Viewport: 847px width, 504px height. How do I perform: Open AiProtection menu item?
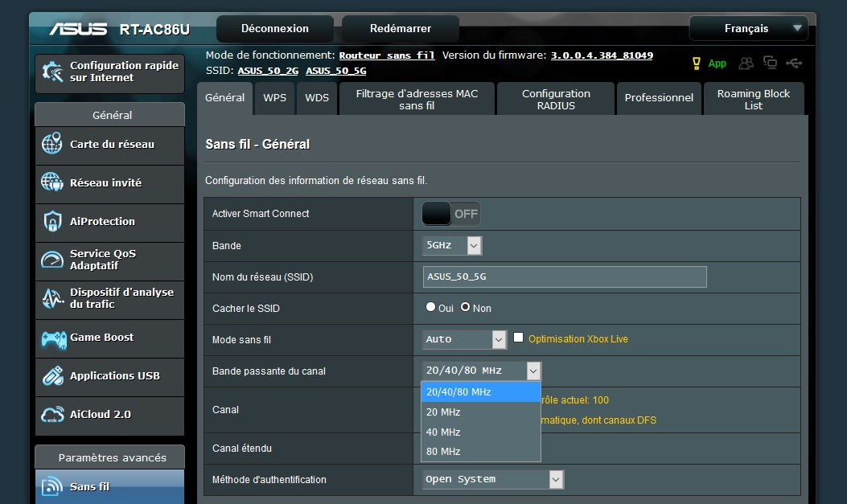point(109,222)
